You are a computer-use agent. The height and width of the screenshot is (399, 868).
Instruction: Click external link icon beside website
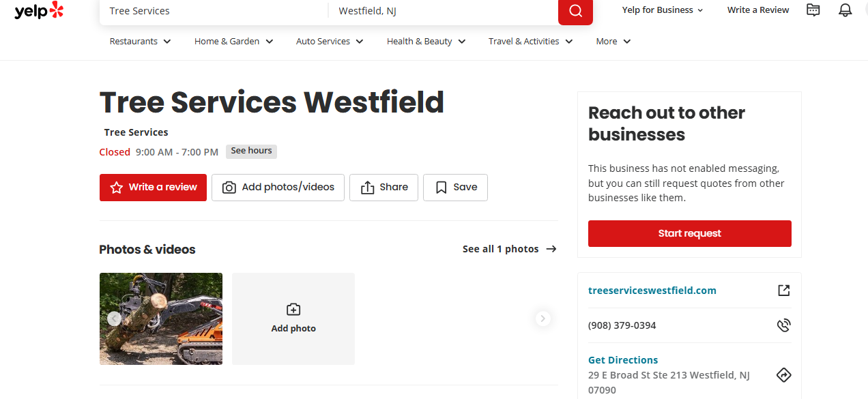click(x=784, y=291)
